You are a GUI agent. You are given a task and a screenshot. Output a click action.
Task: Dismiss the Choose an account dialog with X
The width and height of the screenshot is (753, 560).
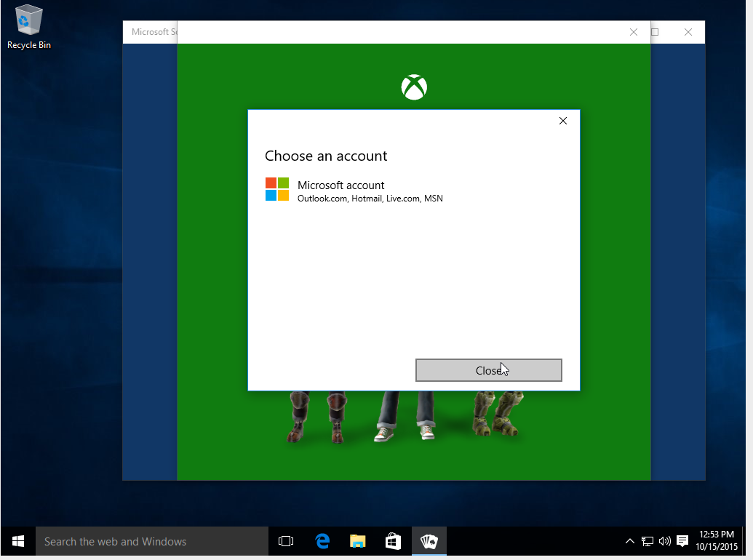(x=563, y=121)
